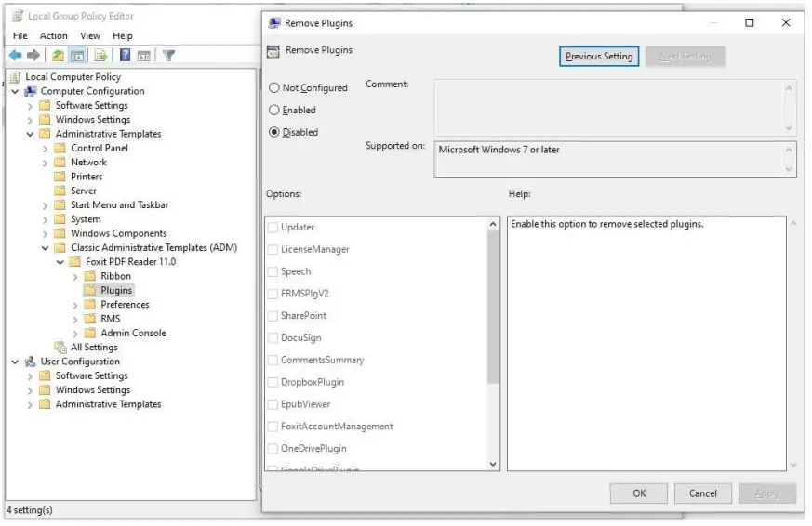Screen dimensions: 812x526
Task: Click the Foxit PDF Reader 11.0 folder icon
Action: [75, 262]
